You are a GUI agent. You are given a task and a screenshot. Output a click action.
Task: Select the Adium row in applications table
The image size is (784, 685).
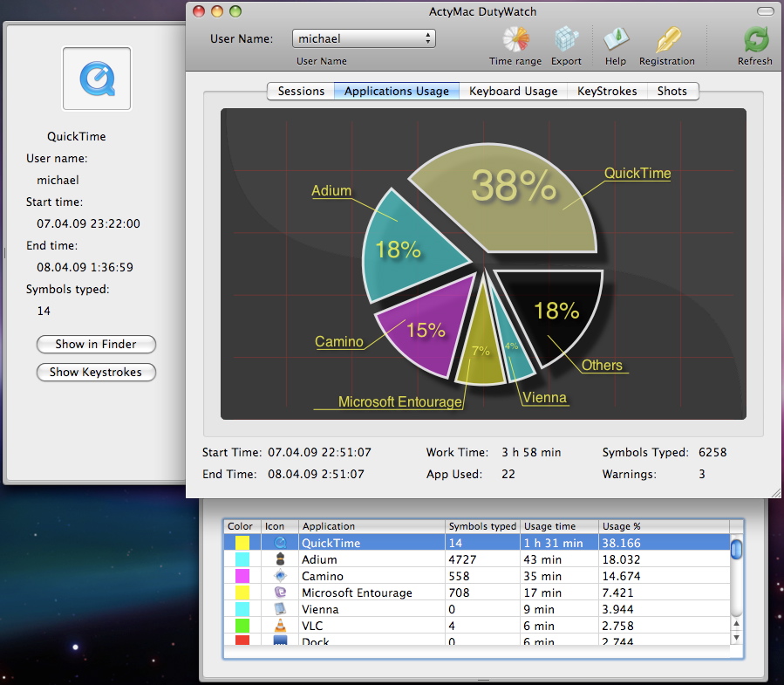(x=476, y=559)
